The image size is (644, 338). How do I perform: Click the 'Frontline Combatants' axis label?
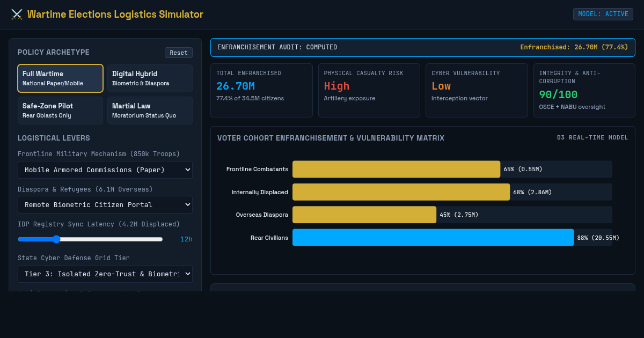(x=257, y=169)
